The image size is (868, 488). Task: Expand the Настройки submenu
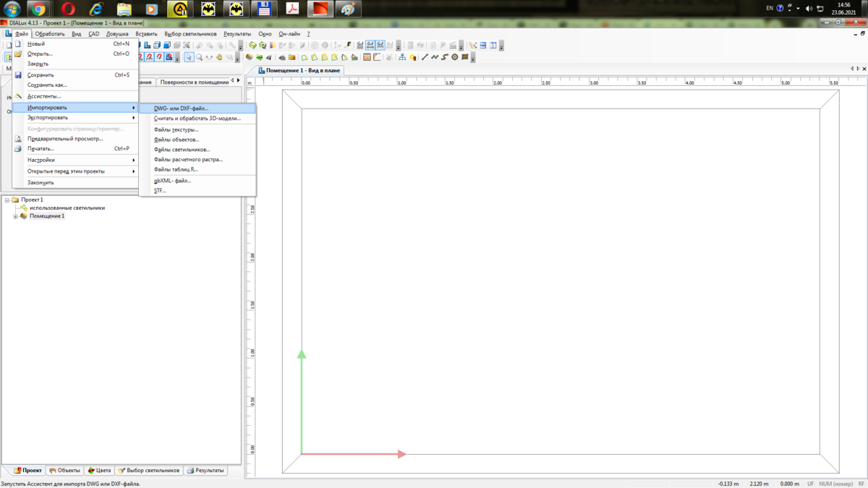[75, 160]
